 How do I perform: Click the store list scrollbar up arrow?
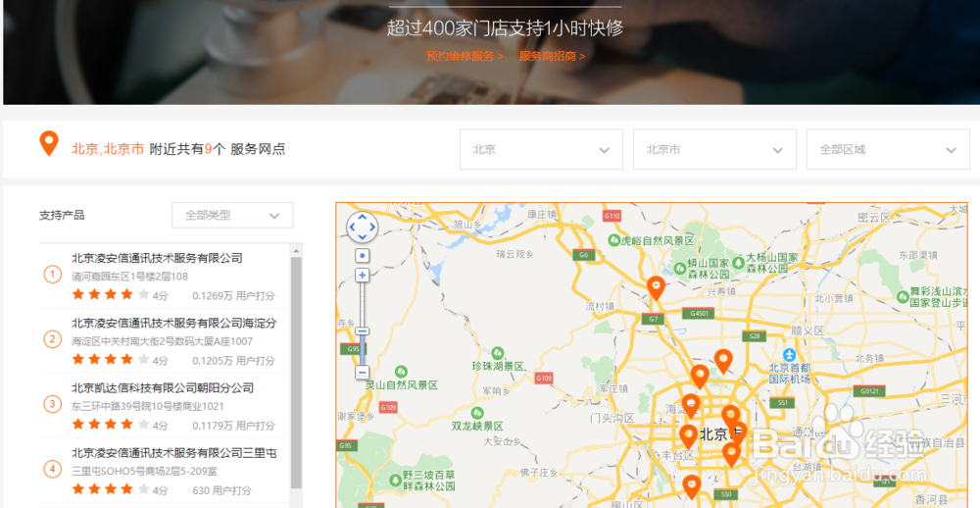click(296, 251)
